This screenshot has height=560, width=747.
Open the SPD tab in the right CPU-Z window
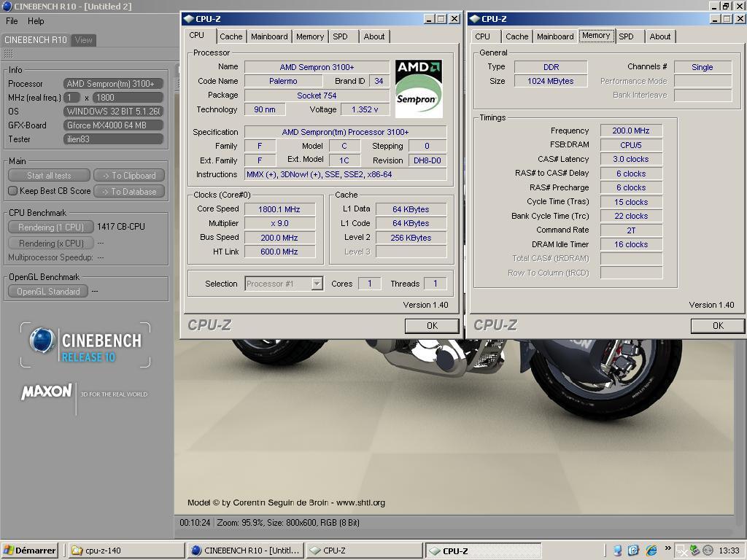[x=626, y=36]
